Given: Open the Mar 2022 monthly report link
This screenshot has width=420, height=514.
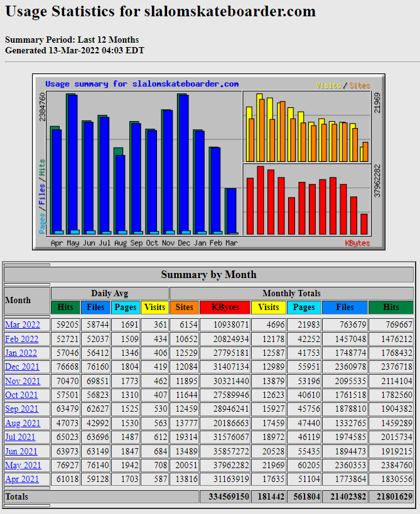Looking at the screenshot, I should point(23,324).
